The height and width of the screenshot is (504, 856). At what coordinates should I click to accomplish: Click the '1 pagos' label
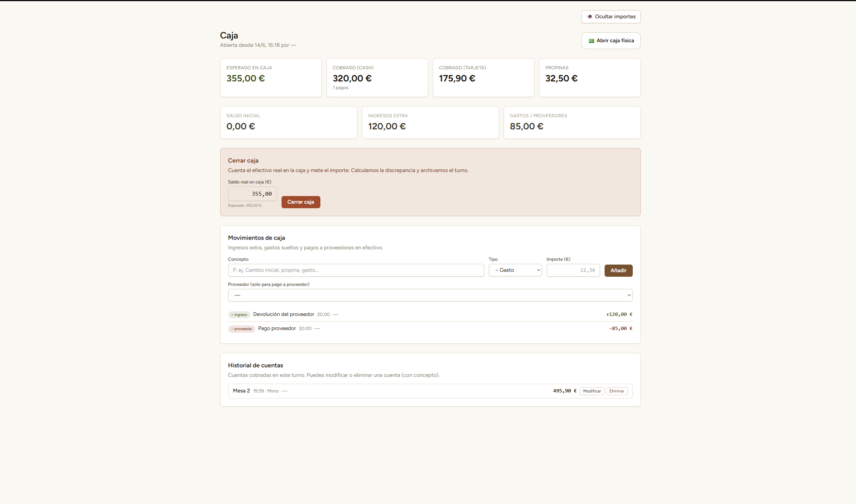pyautogui.click(x=341, y=88)
